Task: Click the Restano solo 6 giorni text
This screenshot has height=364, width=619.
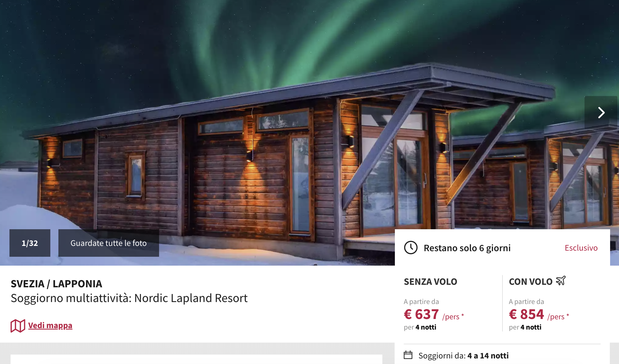Action: pos(467,248)
